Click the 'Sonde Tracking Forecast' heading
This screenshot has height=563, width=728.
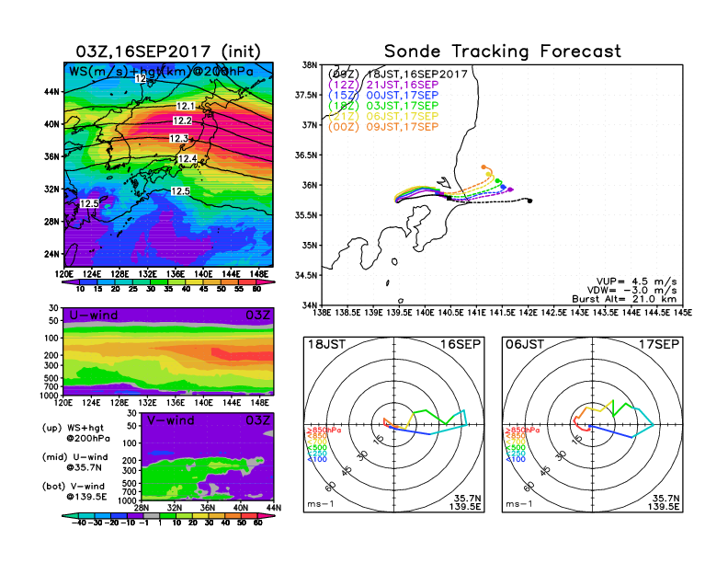(x=503, y=51)
